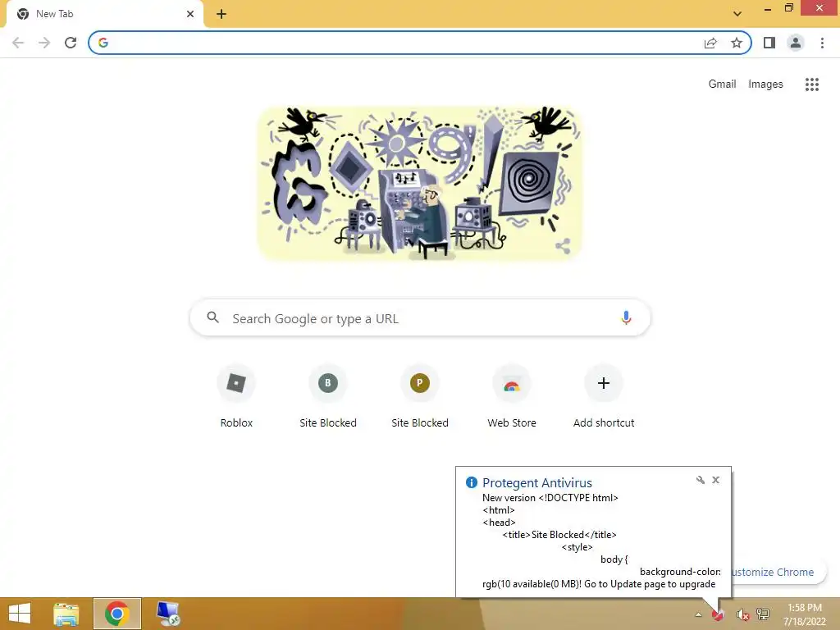Open tab search dropdown chevron
The height and width of the screenshot is (630, 840).
[737, 14]
